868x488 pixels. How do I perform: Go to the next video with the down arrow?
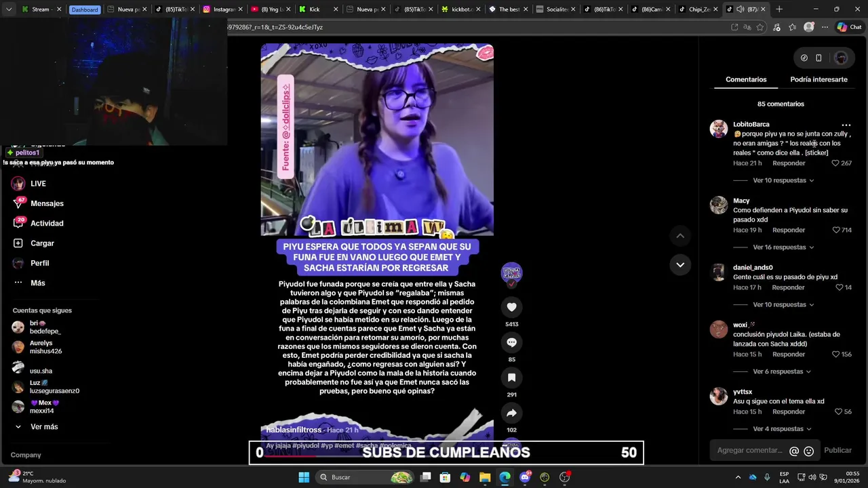pos(680,264)
